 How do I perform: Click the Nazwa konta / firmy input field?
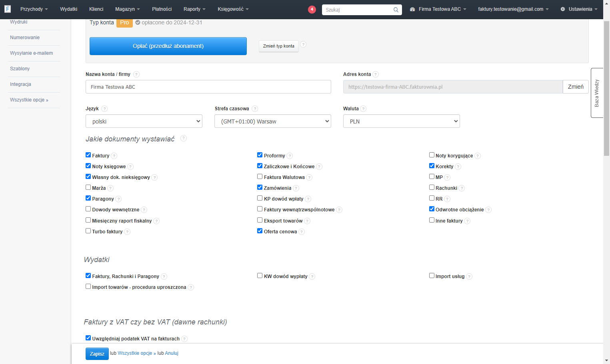click(x=208, y=87)
